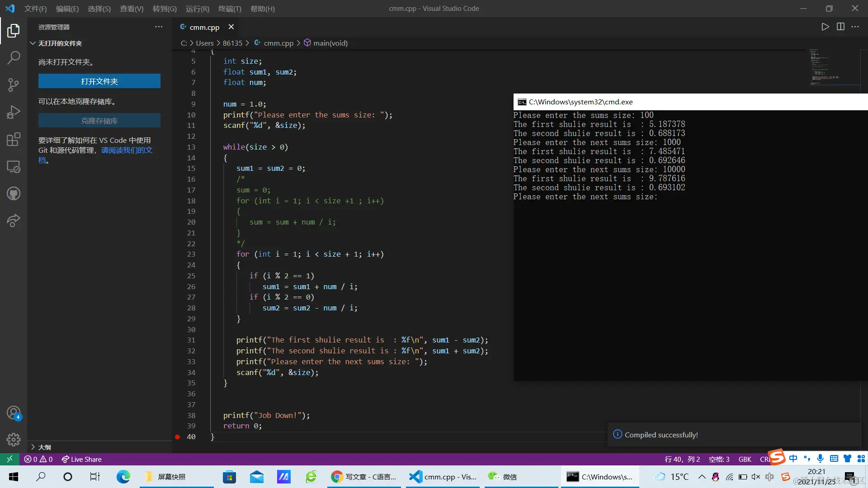Open the main(void) breadcrumb dropdown

(330, 43)
